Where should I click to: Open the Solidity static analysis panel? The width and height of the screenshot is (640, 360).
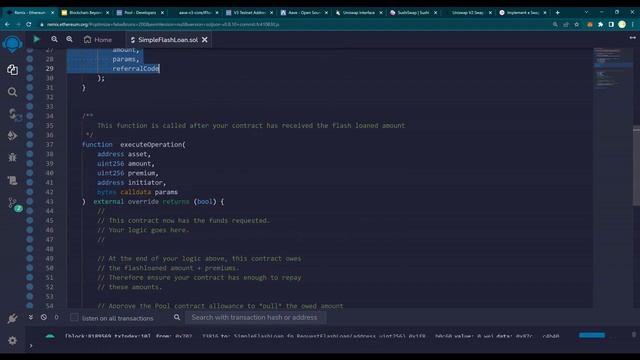[12, 180]
